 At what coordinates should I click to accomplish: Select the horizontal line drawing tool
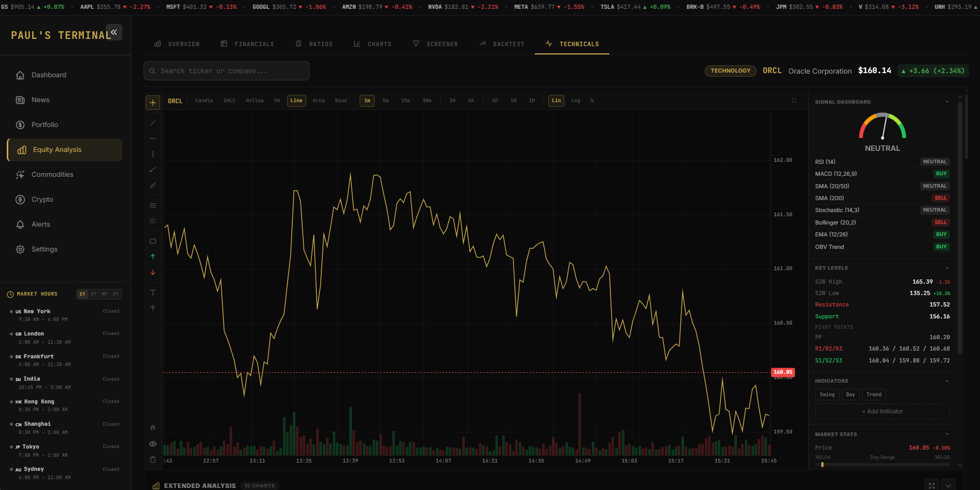coord(153,138)
